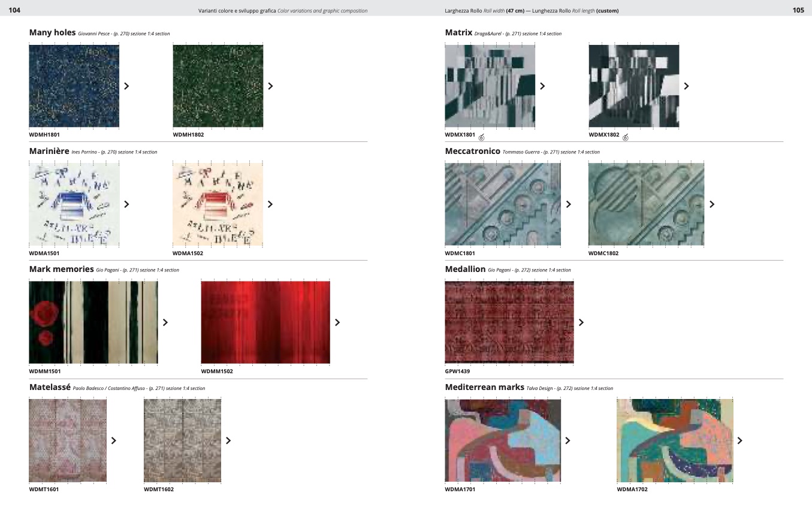Select the grey Matelassé WDMT1602 thumbnail

[x=182, y=440]
